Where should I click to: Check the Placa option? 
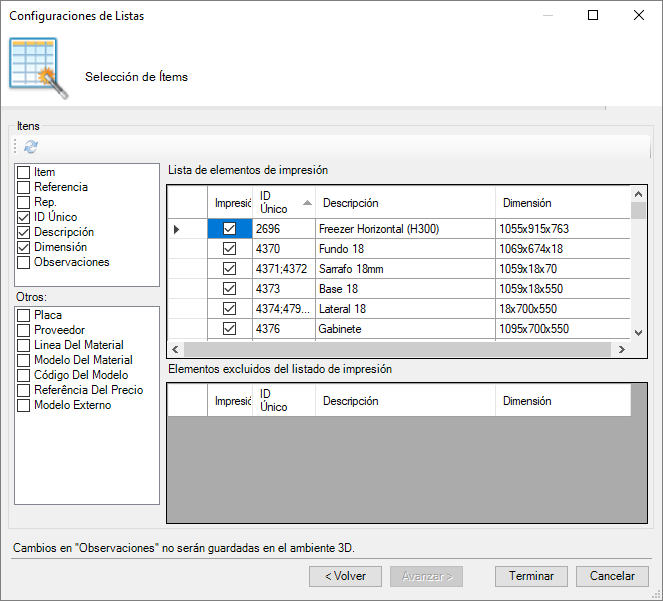(24, 315)
